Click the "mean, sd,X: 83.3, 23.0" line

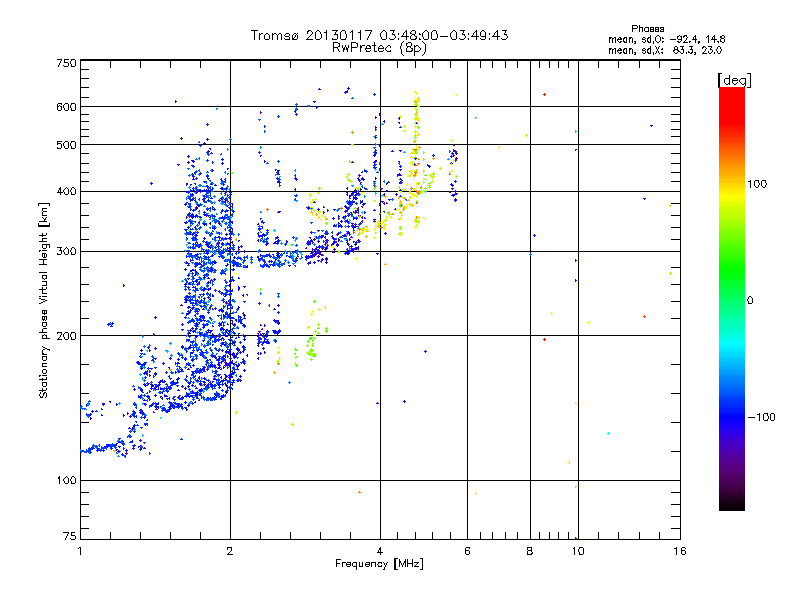(665, 50)
